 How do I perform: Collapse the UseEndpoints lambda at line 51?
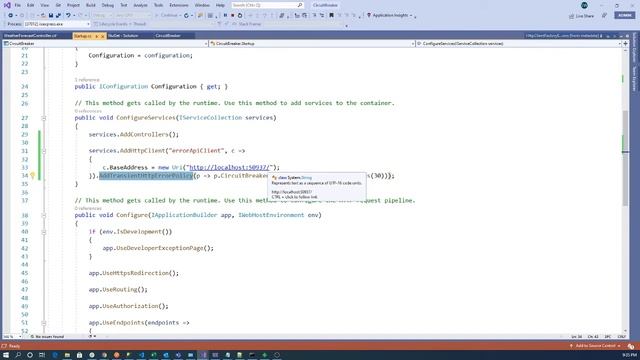(44, 323)
